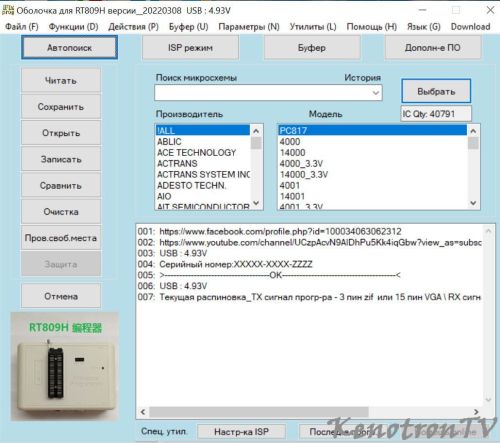Click the Настр-ка ISP button
The height and width of the screenshot is (443, 500).
[x=241, y=432]
